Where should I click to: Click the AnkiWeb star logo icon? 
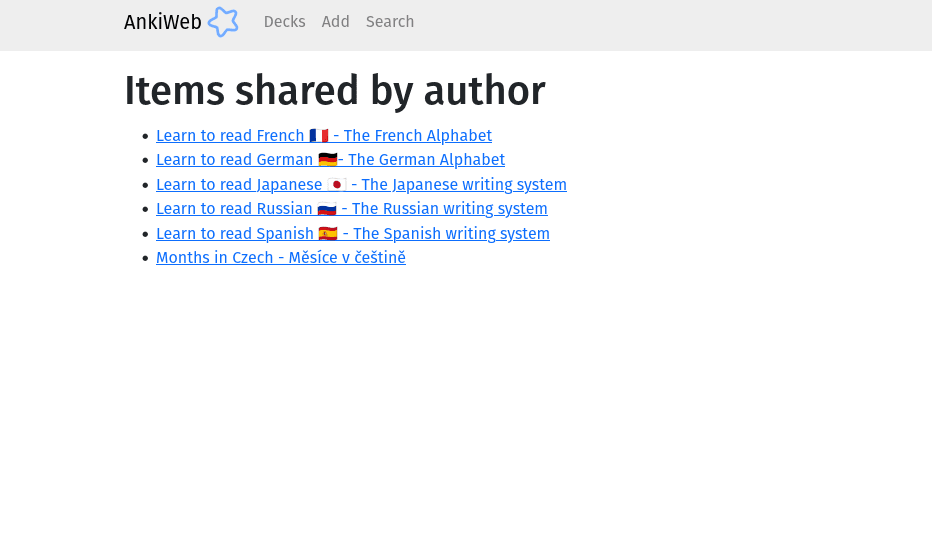(223, 22)
